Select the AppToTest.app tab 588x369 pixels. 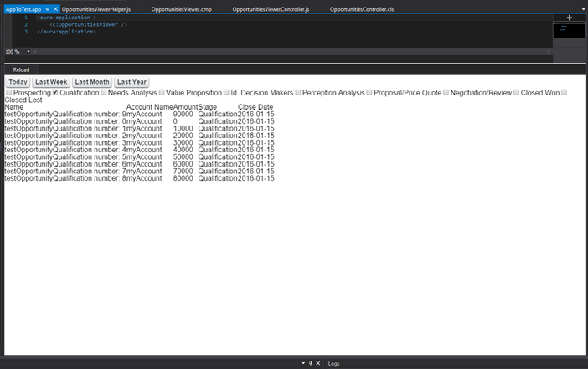[23, 9]
